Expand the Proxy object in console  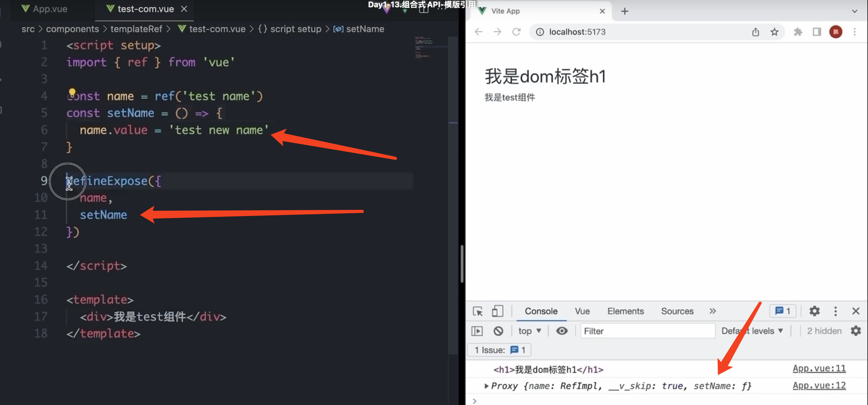coord(486,386)
